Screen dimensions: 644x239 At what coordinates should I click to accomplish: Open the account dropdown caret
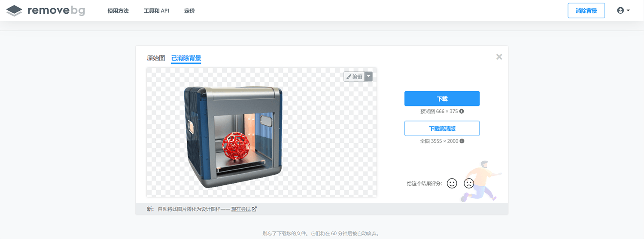628,11
